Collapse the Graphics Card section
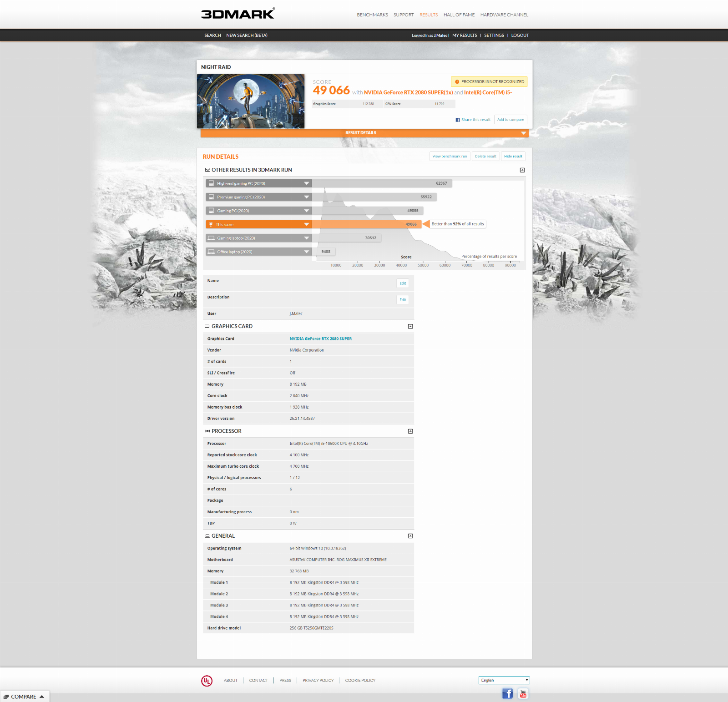The image size is (728, 702). pos(410,326)
